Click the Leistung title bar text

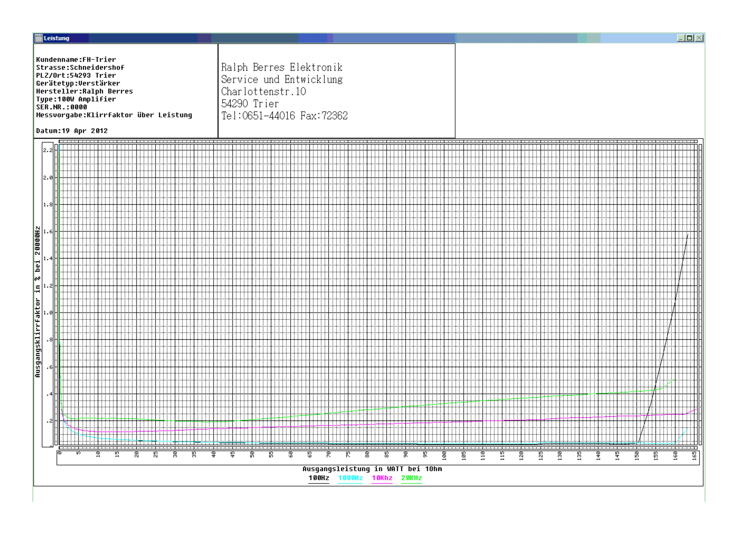[x=57, y=38]
